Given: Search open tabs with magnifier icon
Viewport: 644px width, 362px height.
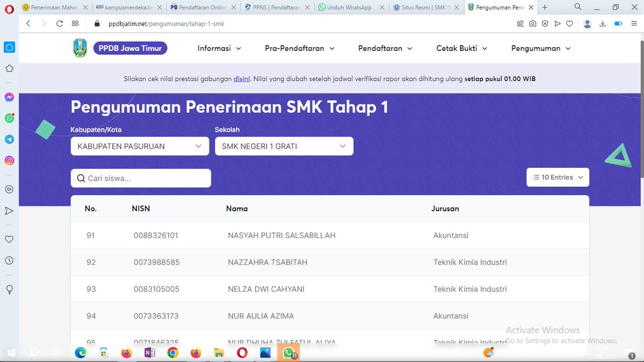Looking at the screenshot, I should pos(578,7).
